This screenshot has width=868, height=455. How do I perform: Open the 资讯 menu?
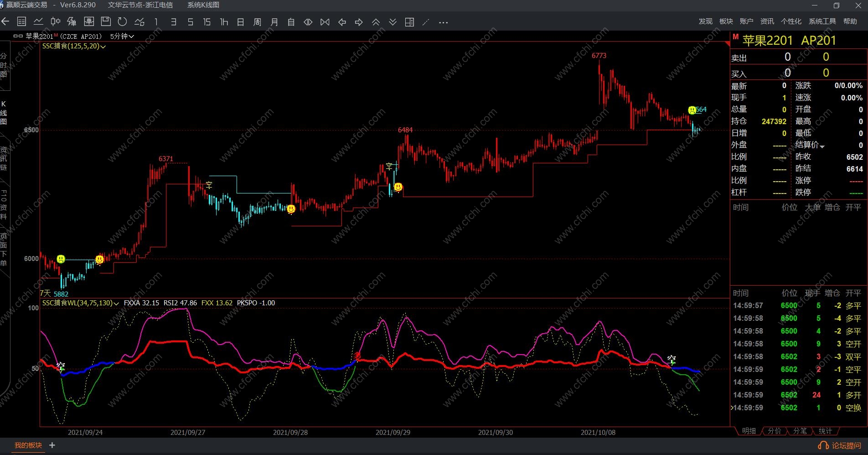click(x=767, y=21)
